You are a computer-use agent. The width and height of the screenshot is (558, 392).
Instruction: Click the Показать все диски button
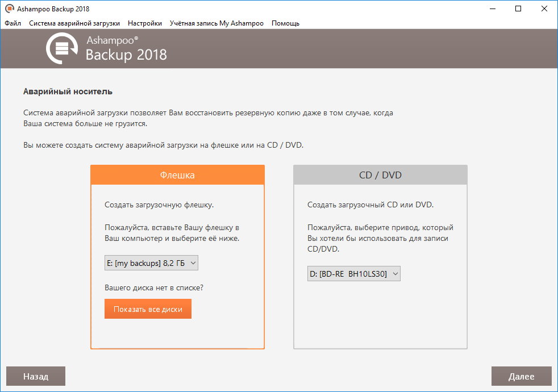click(148, 308)
